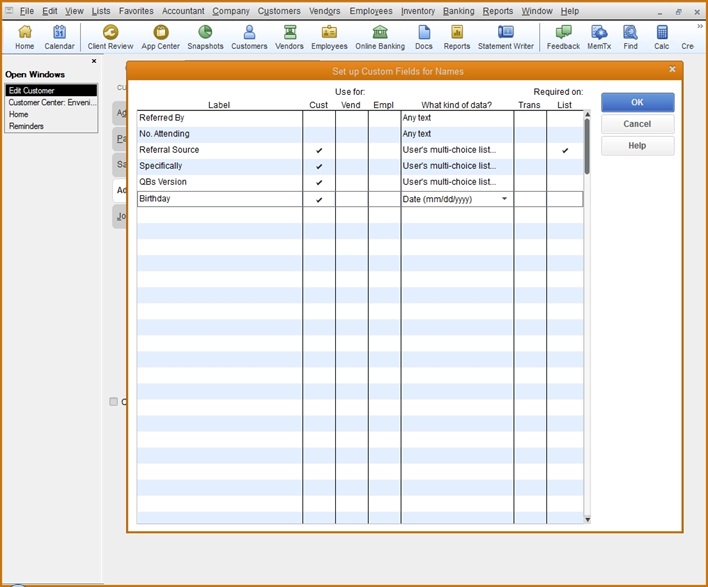Select Any text cell for No. Attending
Image resolution: width=708 pixels, height=587 pixels.
point(457,134)
